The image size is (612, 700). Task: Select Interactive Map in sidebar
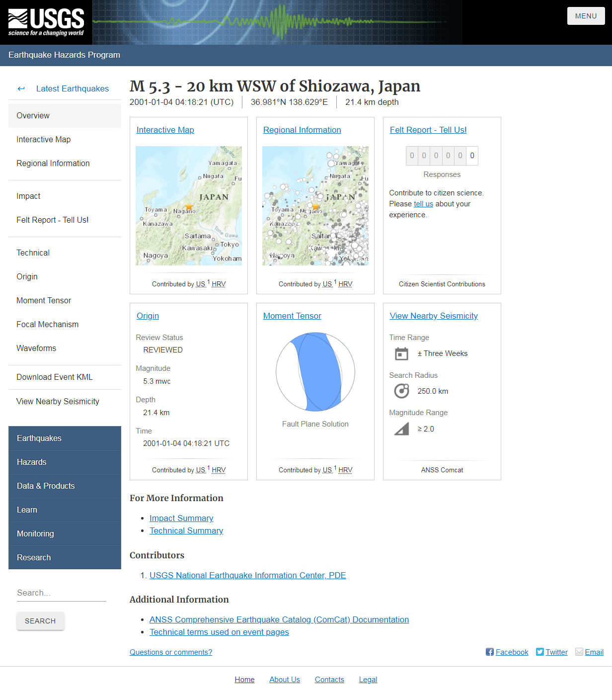tap(65, 139)
